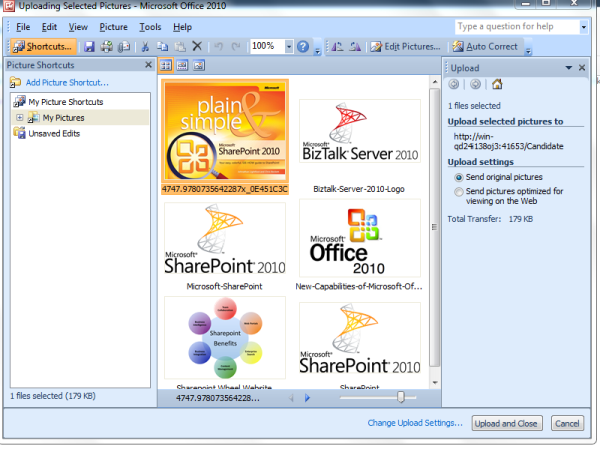
Task: Go to previous picture arrow
Action: coord(291,398)
